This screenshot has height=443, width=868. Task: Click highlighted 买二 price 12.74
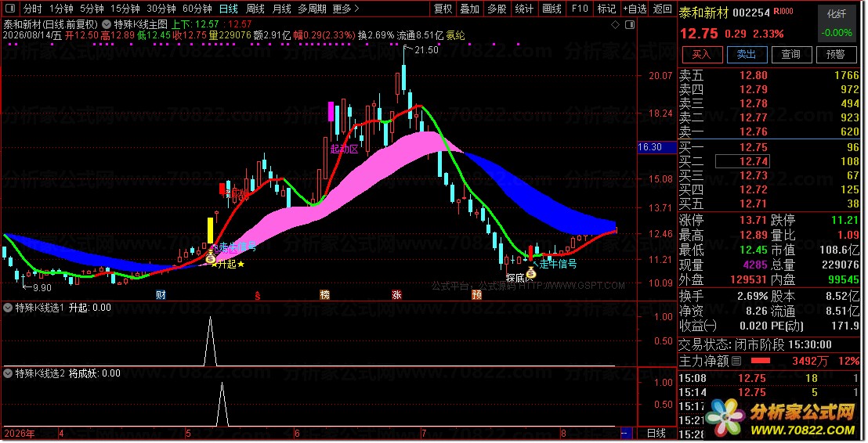742,161
